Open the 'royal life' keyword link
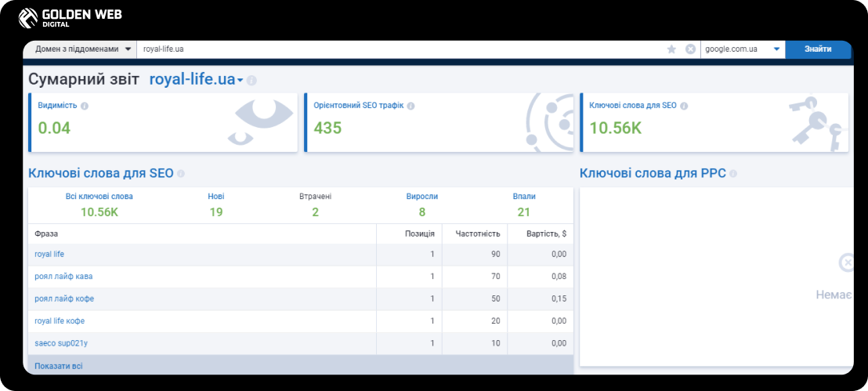This screenshot has width=868, height=391. (x=49, y=254)
